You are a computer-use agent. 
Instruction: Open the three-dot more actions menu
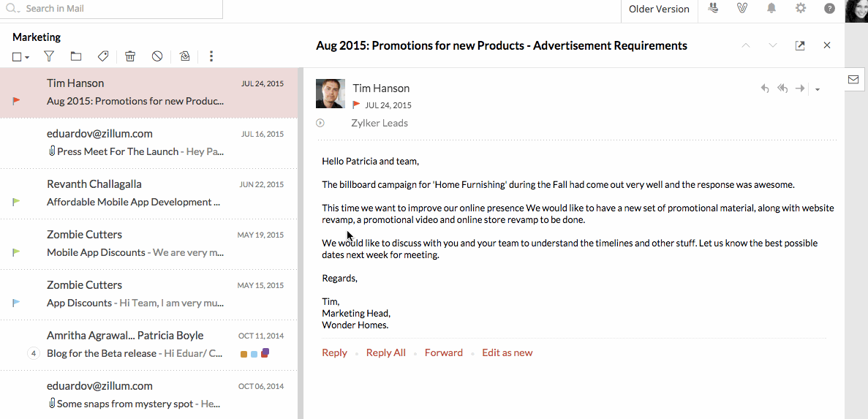coord(211,56)
